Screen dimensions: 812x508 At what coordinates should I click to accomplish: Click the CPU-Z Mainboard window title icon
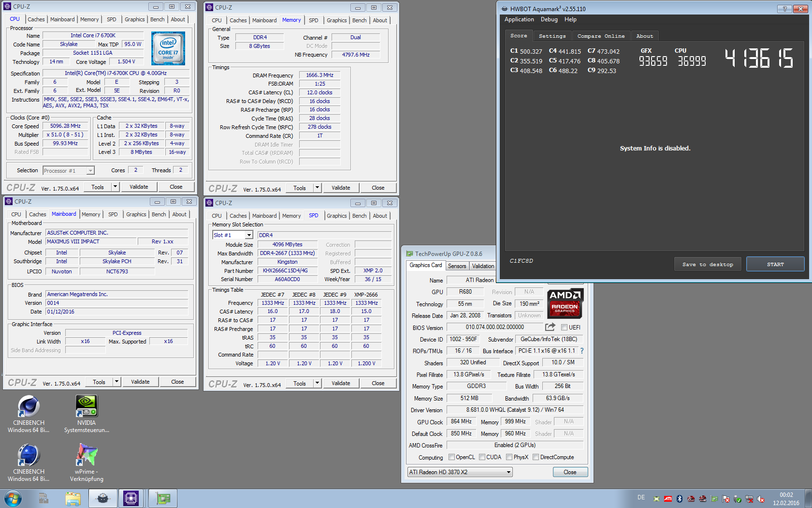8,201
